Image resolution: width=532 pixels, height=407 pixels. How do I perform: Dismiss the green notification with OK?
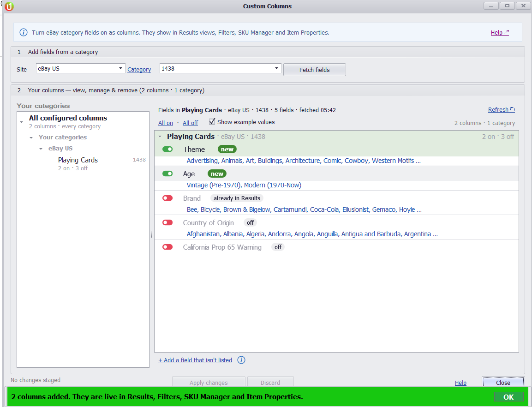pyautogui.click(x=508, y=397)
